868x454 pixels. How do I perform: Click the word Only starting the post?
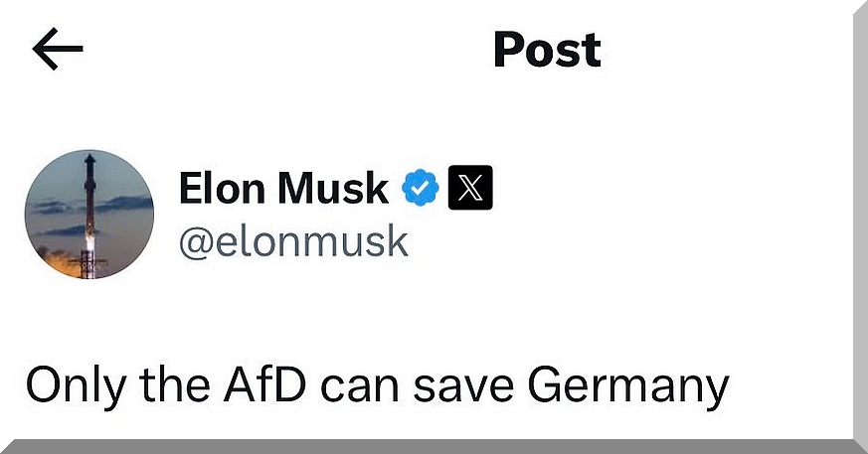[x=68, y=386]
